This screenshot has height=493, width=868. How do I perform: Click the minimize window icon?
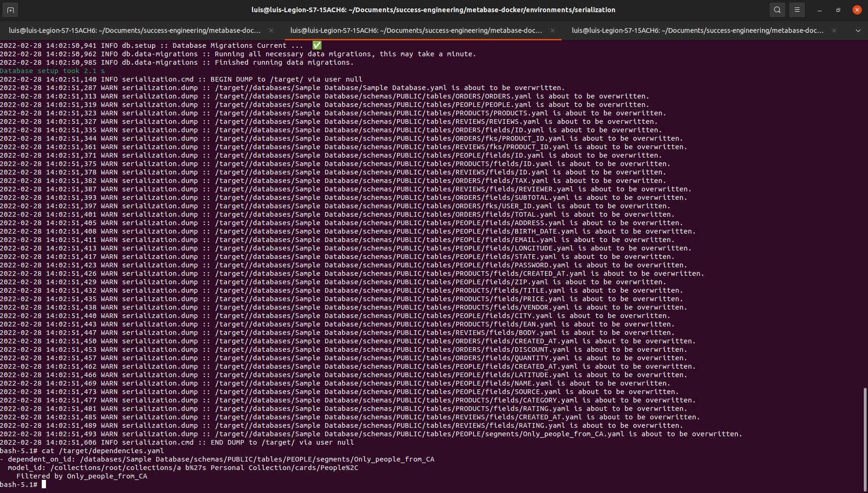(x=818, y=9)
